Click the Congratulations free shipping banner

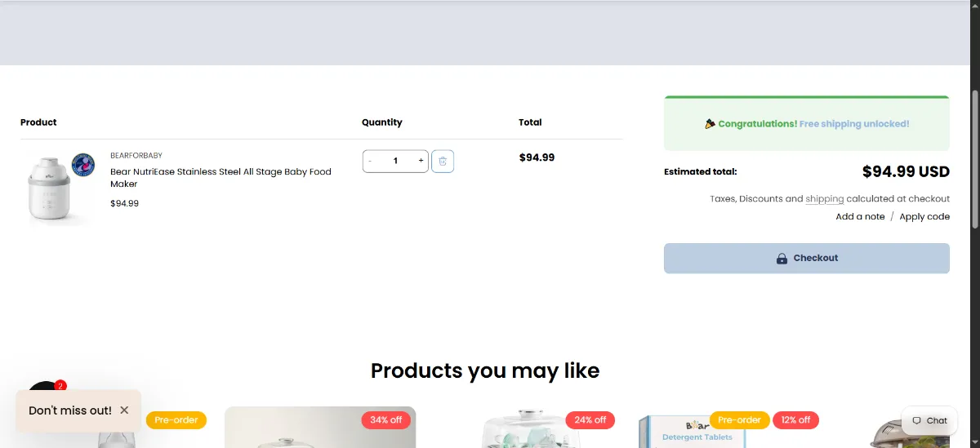point(807,124)
